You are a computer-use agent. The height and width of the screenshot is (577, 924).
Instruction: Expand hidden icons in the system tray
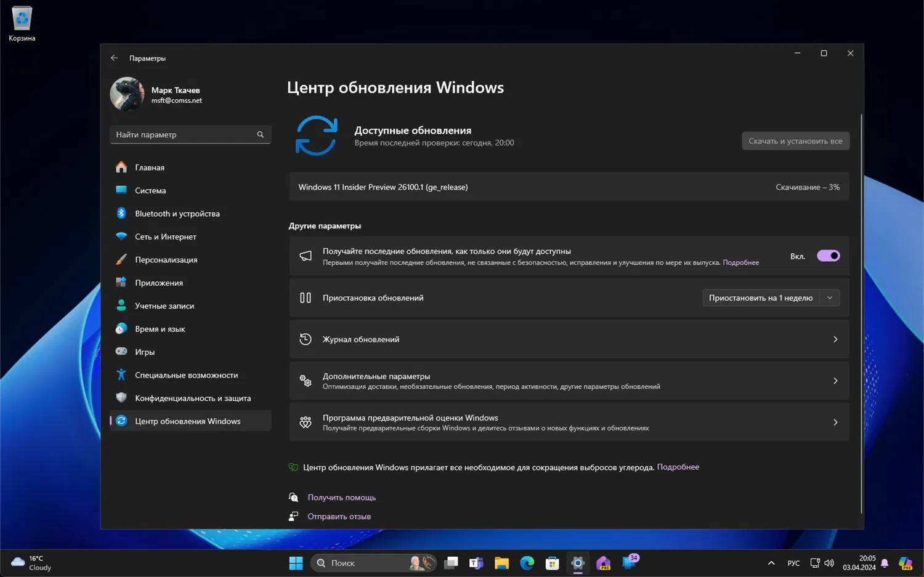coord(771,562)
